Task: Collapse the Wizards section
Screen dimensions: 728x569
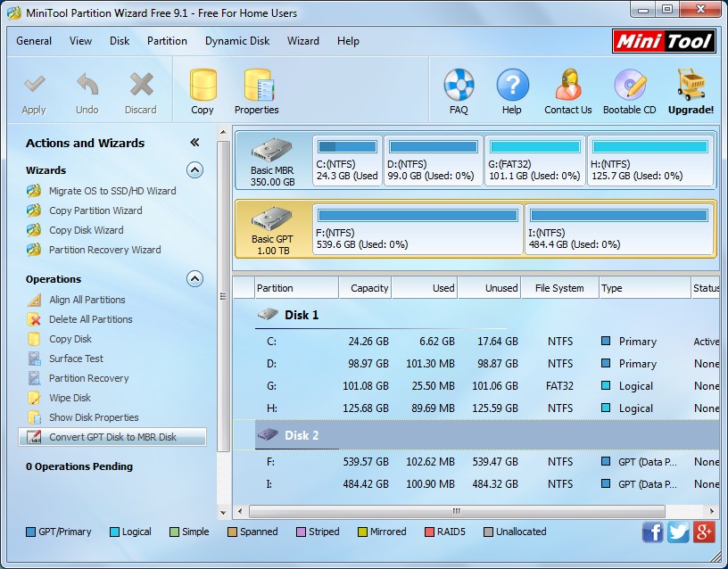Action: pyautogui.click(x=194, y=170)
